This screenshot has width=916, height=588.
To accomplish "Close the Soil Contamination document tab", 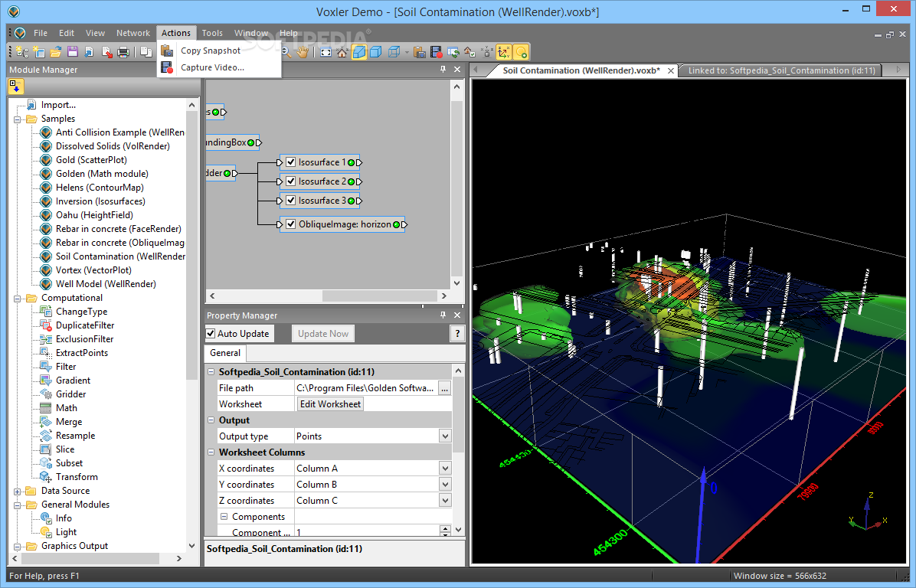I will point(671,70).
